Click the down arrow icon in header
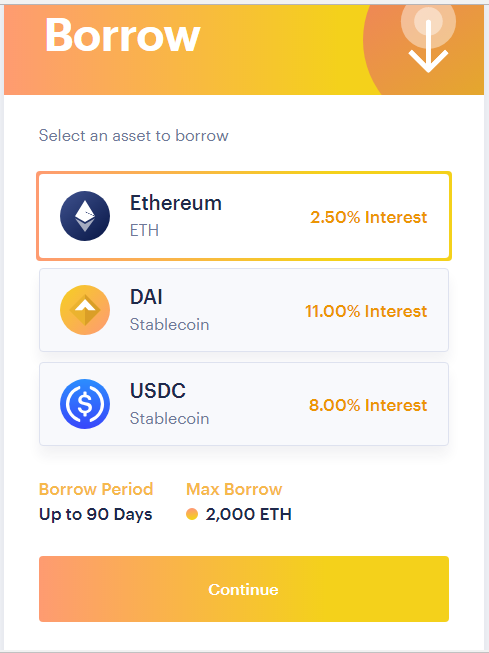The height and width of the screenshot is (653, 489). pyautogui.click(x=428, y=46)
